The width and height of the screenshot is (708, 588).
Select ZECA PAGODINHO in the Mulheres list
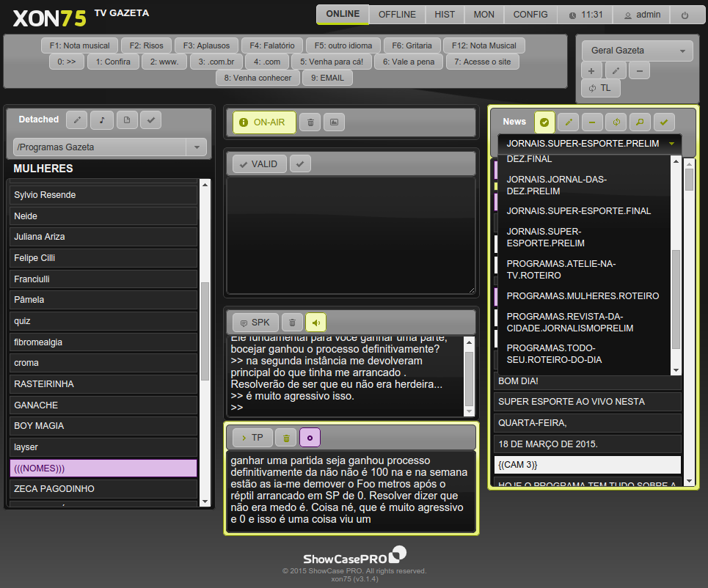103,489
